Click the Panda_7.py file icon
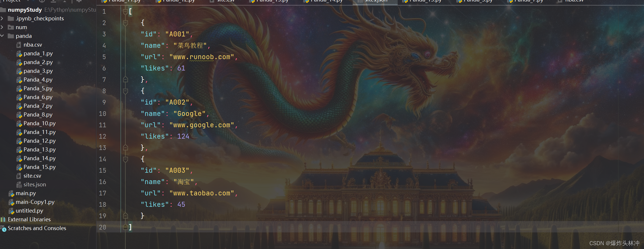Viewport: 644px width, 249px height. tap(19, 106)
